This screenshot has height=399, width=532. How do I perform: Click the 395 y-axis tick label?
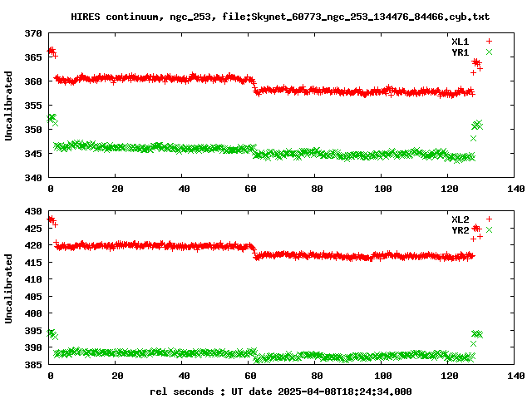pyautogui.click(x=33, y=331)
